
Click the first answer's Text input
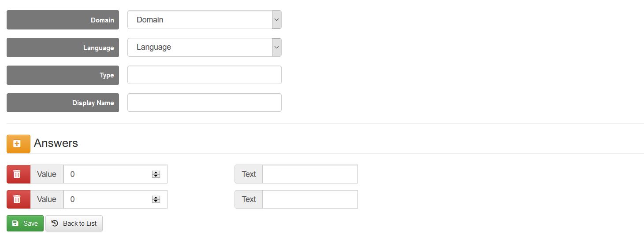[309, 174]
